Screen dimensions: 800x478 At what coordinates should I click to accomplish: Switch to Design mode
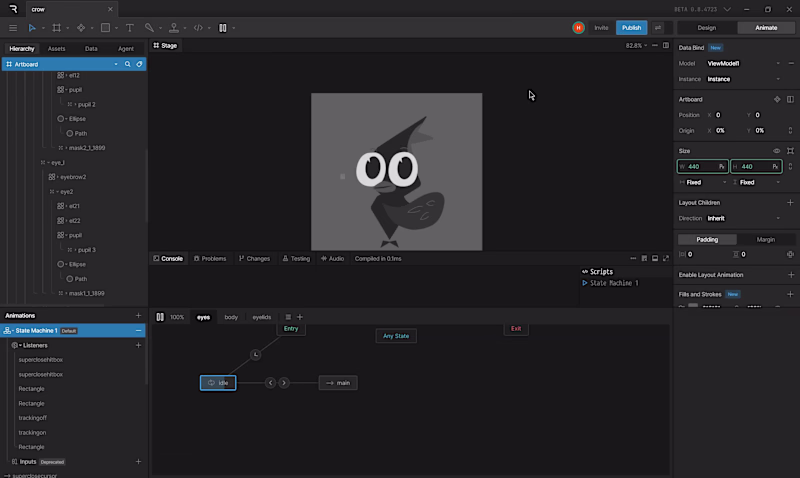(x=707, y=28)
